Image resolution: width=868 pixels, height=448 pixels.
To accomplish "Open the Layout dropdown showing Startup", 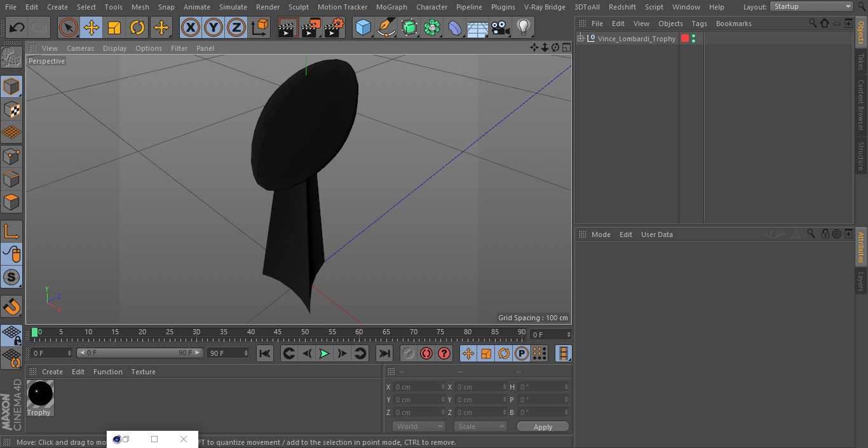I will point(812,6).
